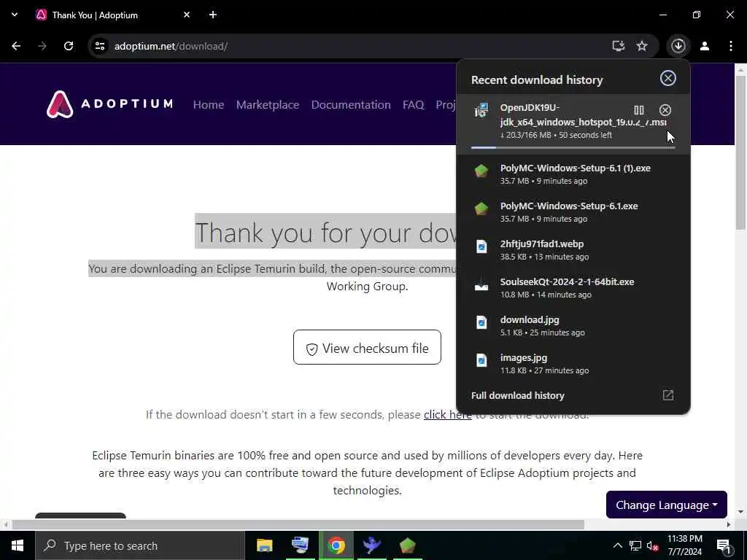Show hidden system tray icons
747x560 pixels.
(x=617, y=545)
